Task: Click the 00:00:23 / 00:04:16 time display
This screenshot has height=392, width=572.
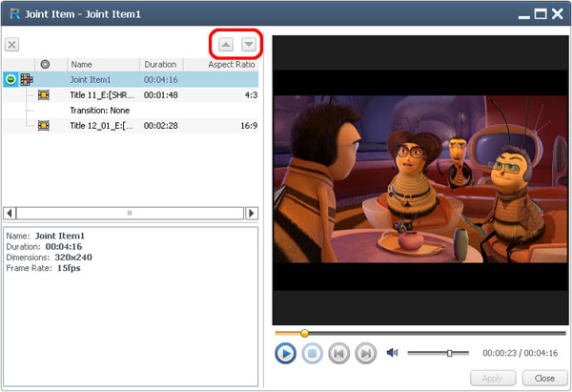Action: 521,353
